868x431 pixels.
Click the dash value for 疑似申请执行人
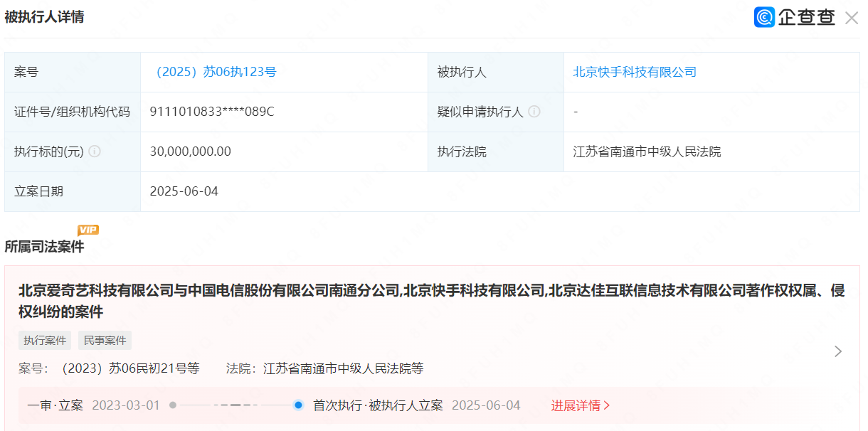coord(575,112)
